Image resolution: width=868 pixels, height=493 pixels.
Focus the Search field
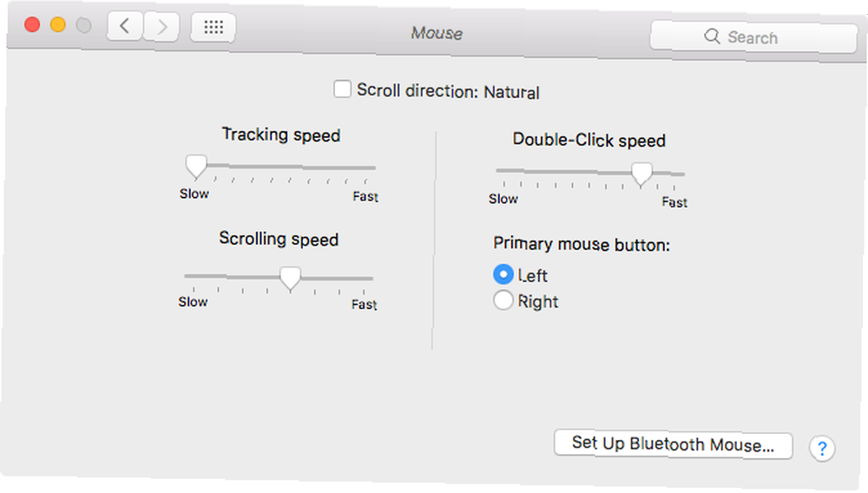click(753, 37)
